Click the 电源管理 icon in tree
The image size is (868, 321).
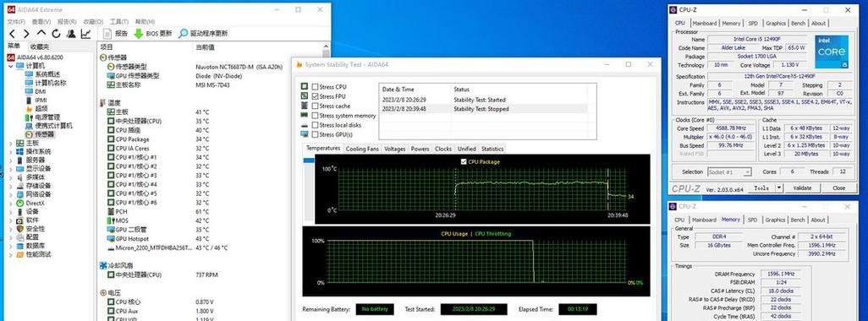point(30,117)
